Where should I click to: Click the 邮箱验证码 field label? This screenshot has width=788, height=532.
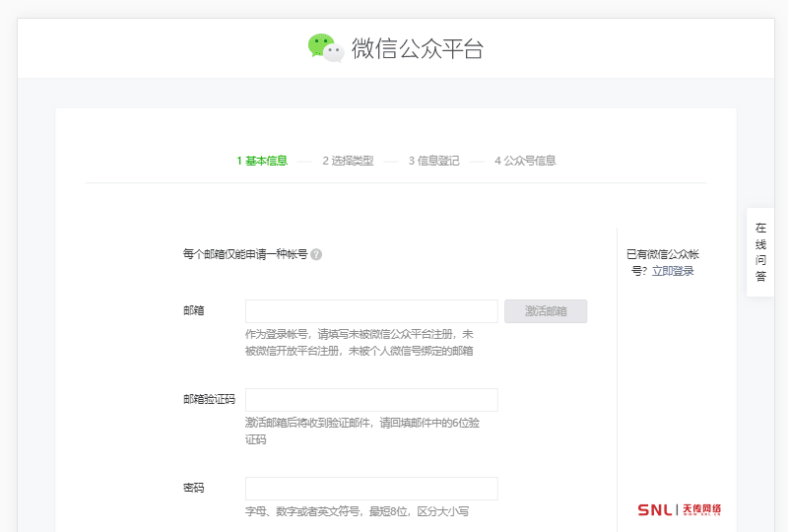209,399
